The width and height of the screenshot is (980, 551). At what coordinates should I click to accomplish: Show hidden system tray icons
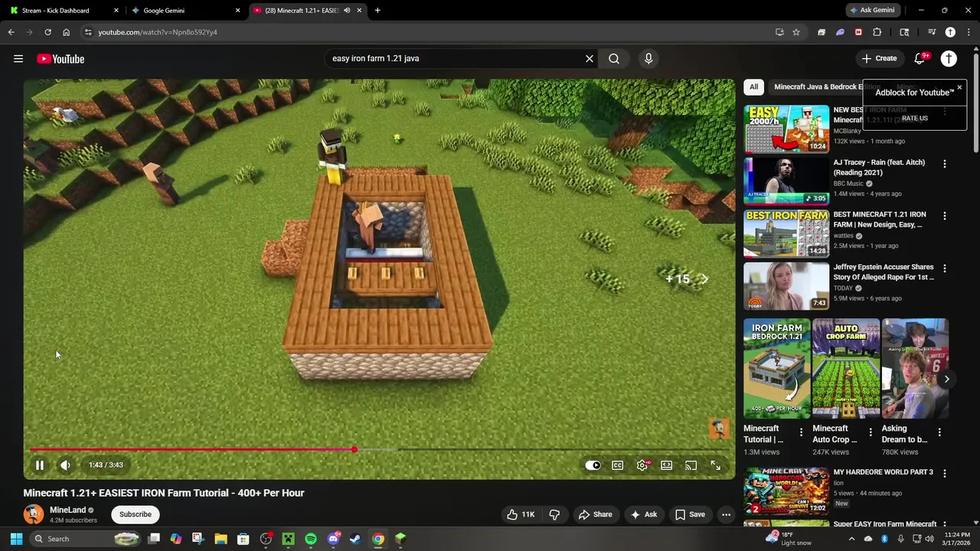click(851, 539)
